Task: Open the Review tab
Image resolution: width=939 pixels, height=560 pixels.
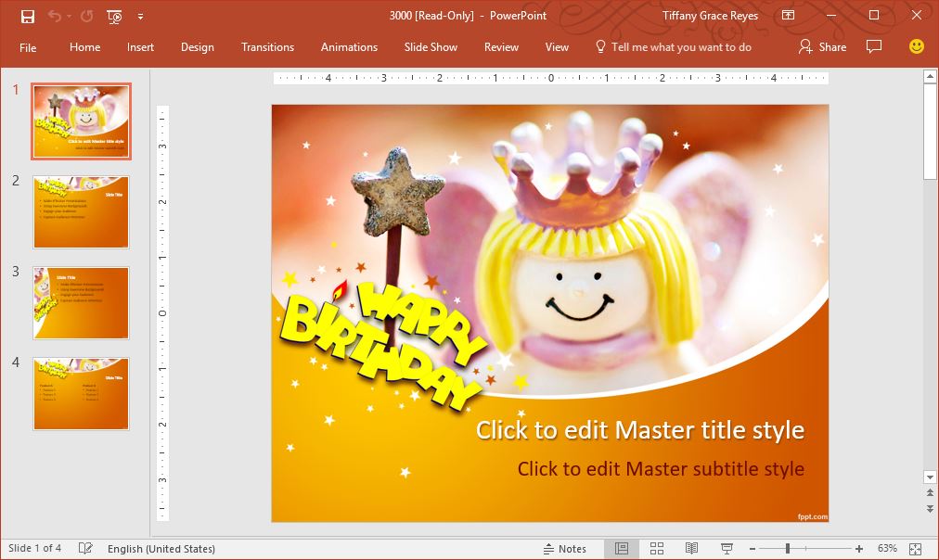Action: click(501, 47)
